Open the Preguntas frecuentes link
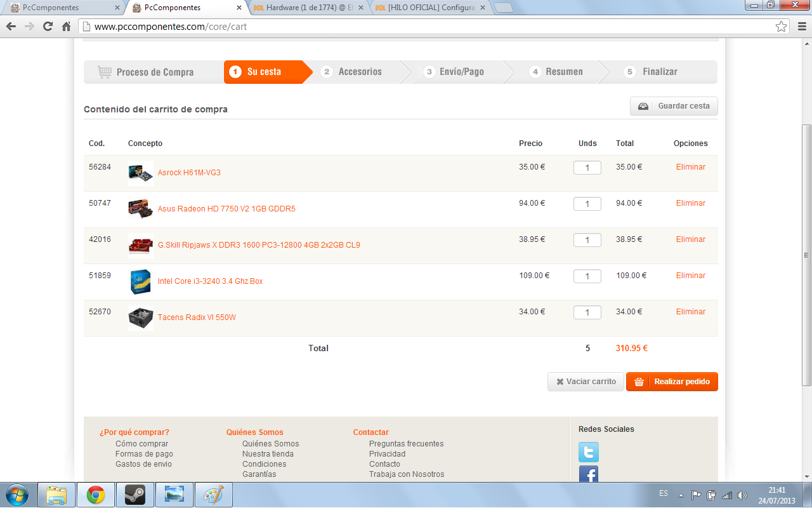The image size is (812, 508). pos(407,444)
